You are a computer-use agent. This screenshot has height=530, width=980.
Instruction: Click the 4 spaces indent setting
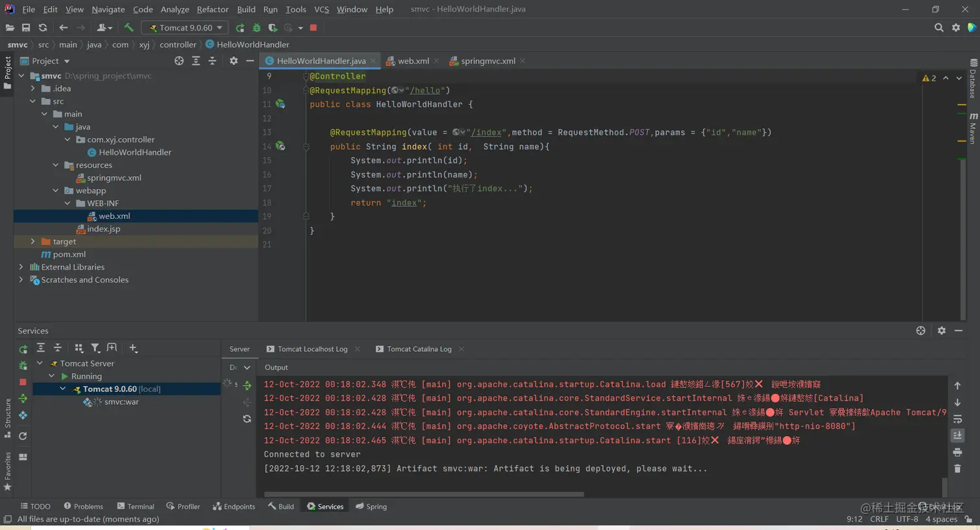pyautogui.click(x=942, y=519)
